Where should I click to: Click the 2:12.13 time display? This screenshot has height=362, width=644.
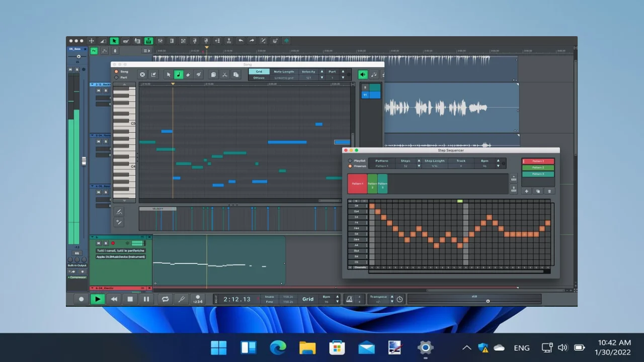237,299
